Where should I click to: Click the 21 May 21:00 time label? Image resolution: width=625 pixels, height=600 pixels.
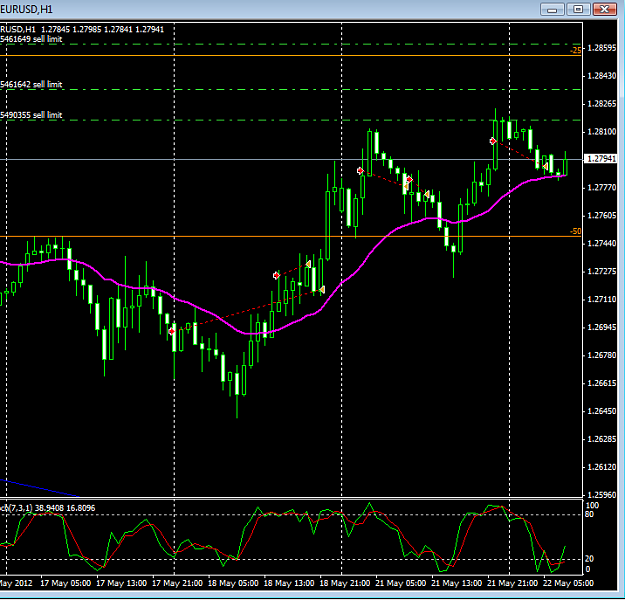pos(512,583)
